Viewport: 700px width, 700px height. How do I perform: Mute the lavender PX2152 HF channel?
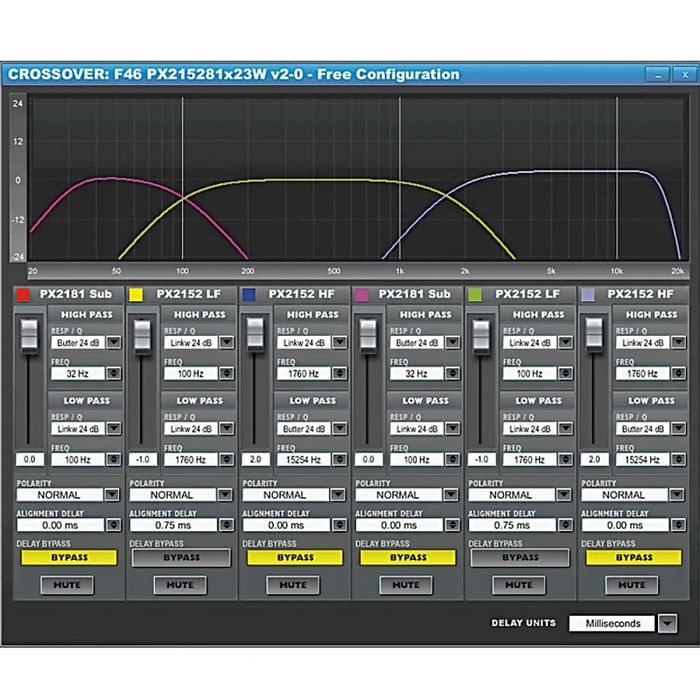[632, 585]
